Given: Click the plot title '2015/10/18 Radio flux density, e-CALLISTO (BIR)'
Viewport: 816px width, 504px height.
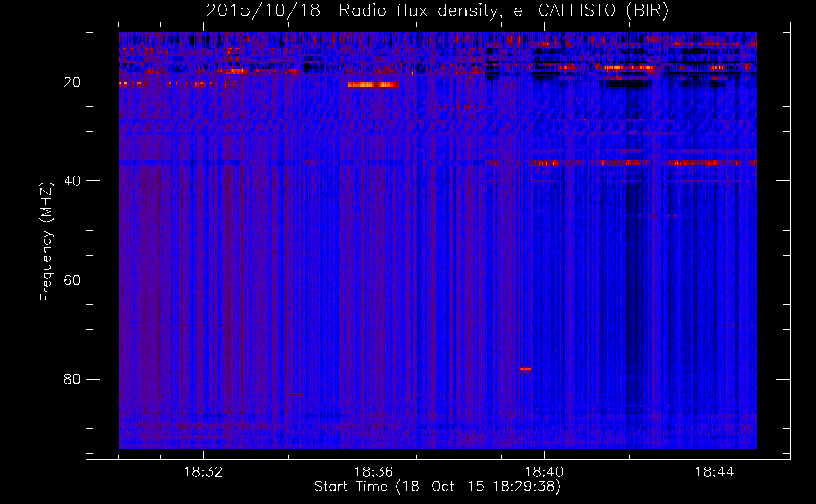Looking at the screenshot, I should 437,10.
